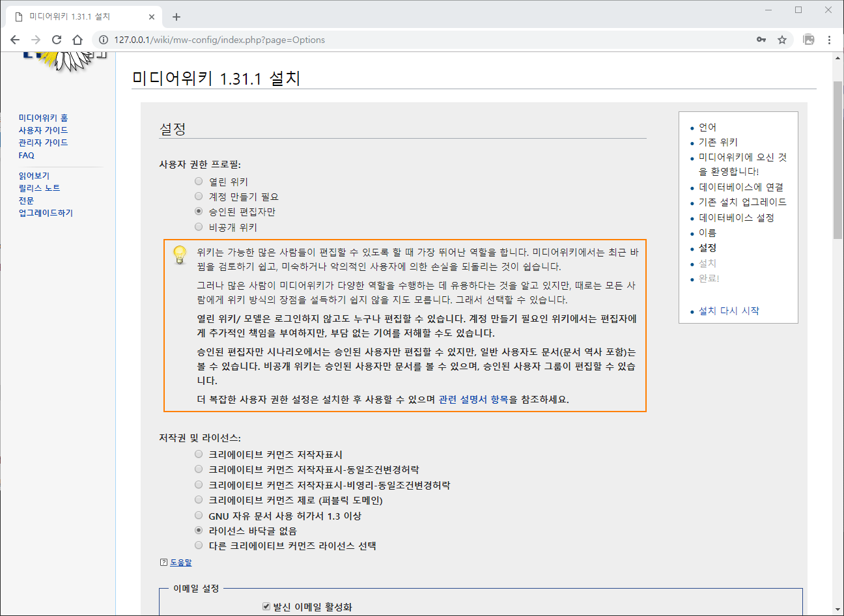Pick the 비공개 위키 radio button

click(199, 227)
